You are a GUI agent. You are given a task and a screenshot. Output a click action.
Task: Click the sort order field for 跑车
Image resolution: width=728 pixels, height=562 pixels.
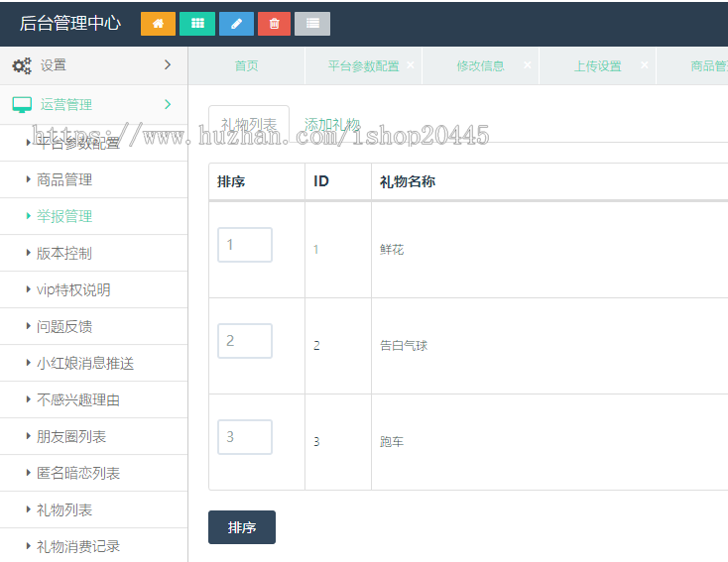(244, 437)
